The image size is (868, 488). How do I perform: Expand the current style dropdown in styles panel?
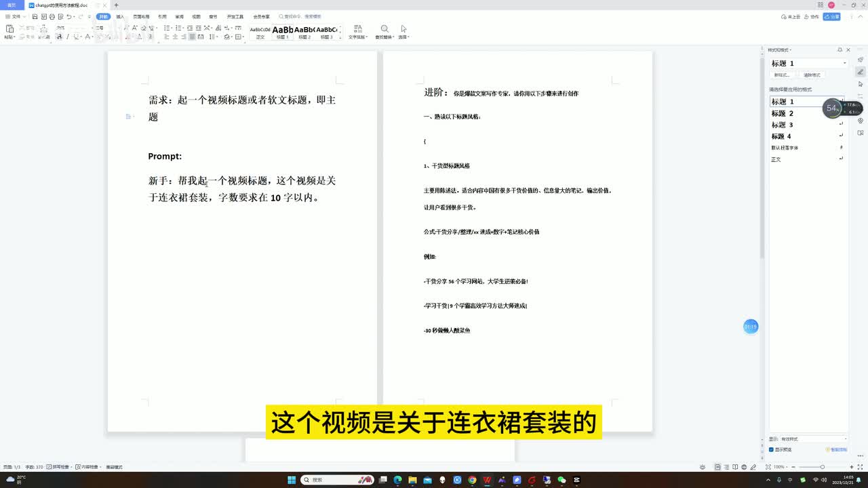click(x=844, y=63)
